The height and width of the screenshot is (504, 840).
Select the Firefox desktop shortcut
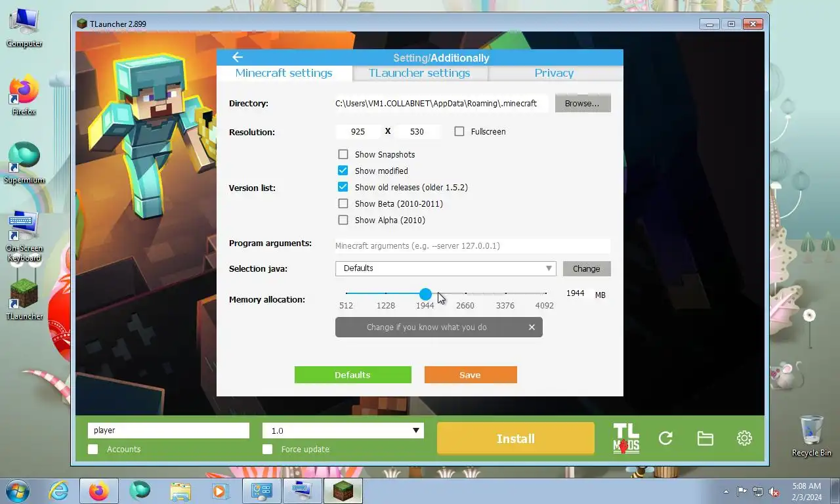coord(24,96)
